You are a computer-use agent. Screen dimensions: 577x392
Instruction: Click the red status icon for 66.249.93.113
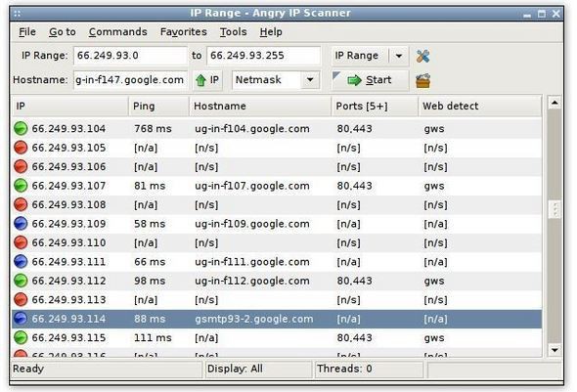[x=21, y=300]
